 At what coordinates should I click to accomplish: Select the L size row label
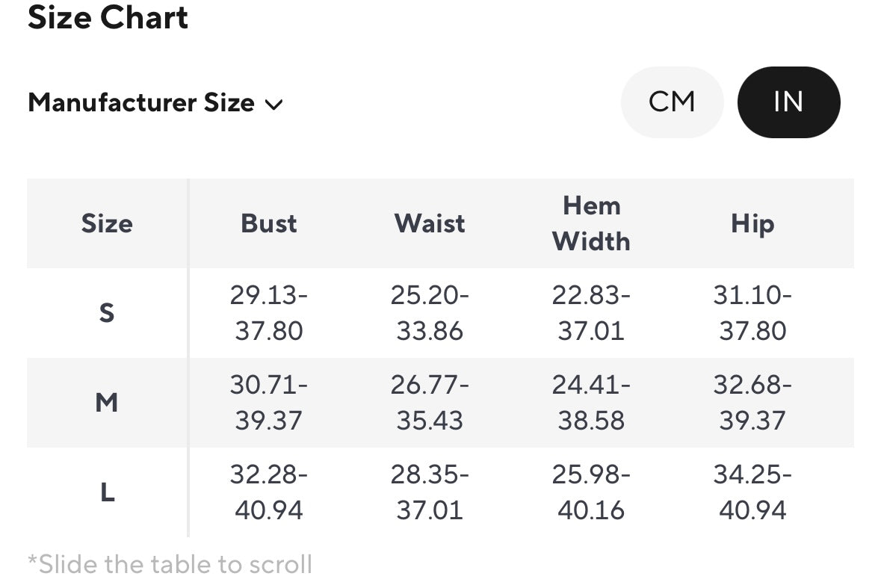pos(107,492)
